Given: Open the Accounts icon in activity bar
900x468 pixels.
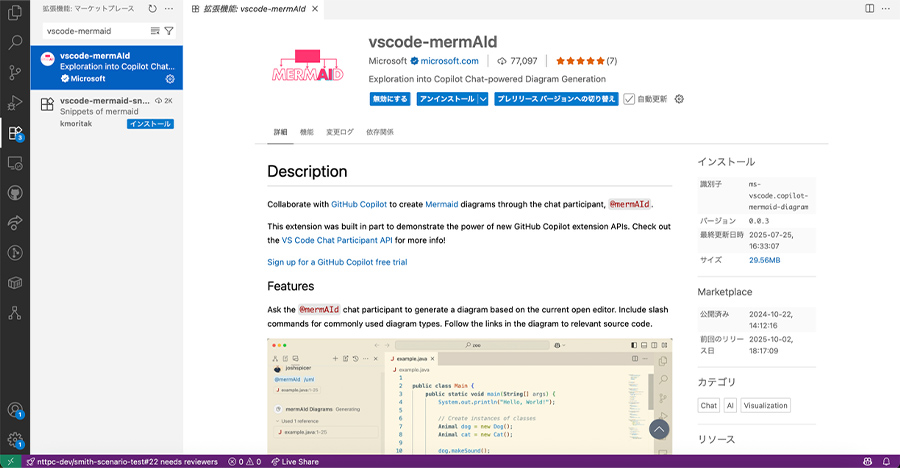Looking at the screenshot, I should click(15, 410).
